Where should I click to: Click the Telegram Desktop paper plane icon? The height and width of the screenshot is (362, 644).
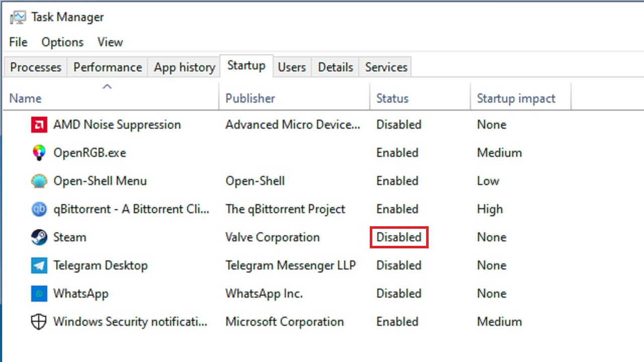coord(39,265)
